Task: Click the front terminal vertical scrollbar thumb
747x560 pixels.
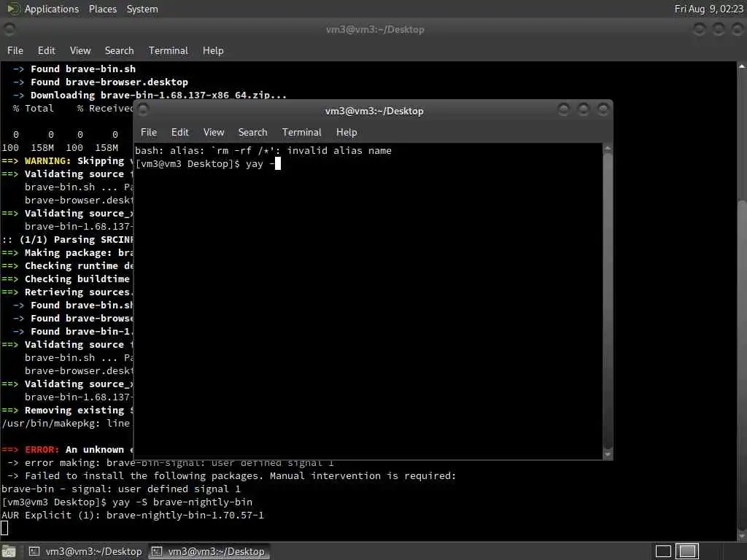Action: pyautogui.click(x=608, y=301)
